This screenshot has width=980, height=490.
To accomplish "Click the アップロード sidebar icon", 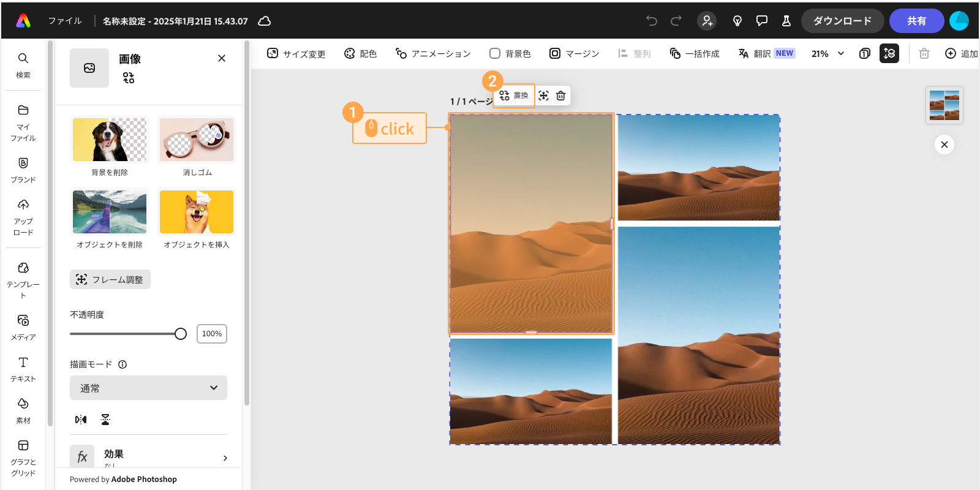I will pos(23,217).
